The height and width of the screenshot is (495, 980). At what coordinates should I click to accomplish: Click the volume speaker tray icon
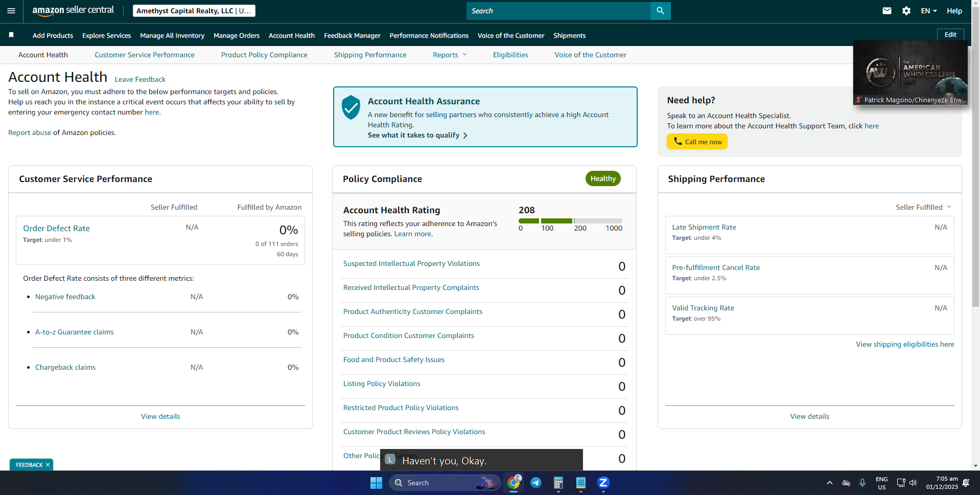pyautogui.click(x=913, y=483)
